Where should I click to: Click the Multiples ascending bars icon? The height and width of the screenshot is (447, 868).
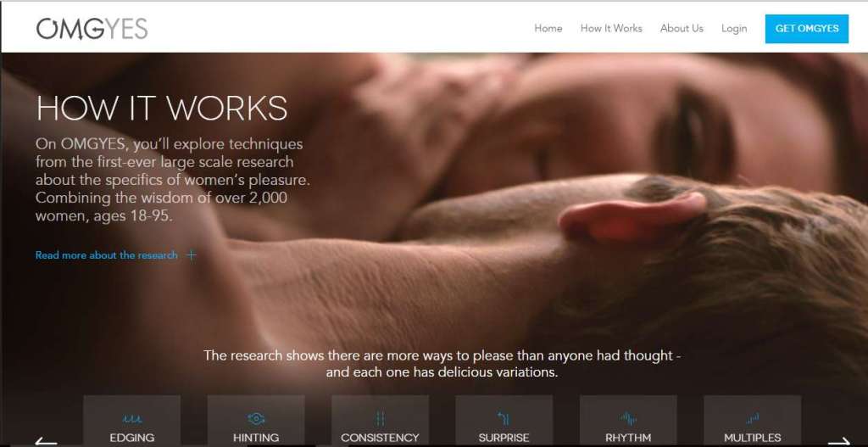753,419
